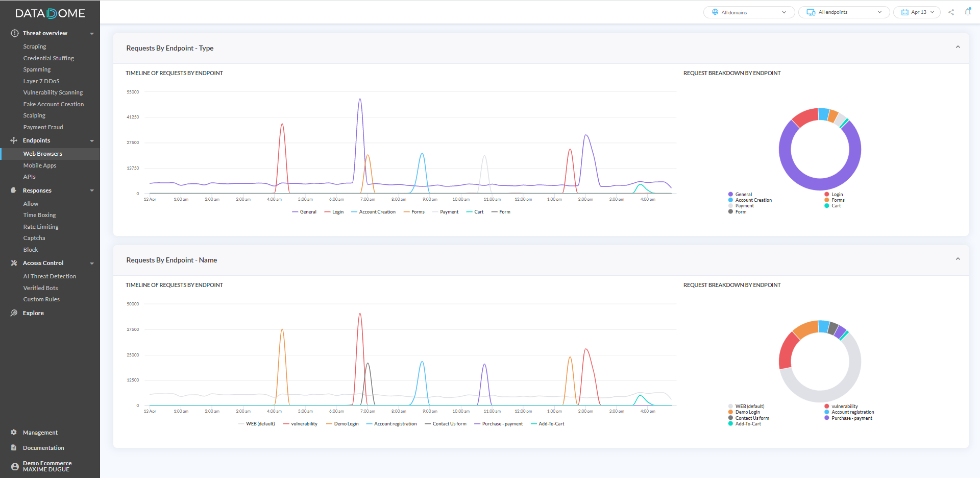980x478 pixels.
Task: Click the Threat overview alert icon
Action: [14, 33]
